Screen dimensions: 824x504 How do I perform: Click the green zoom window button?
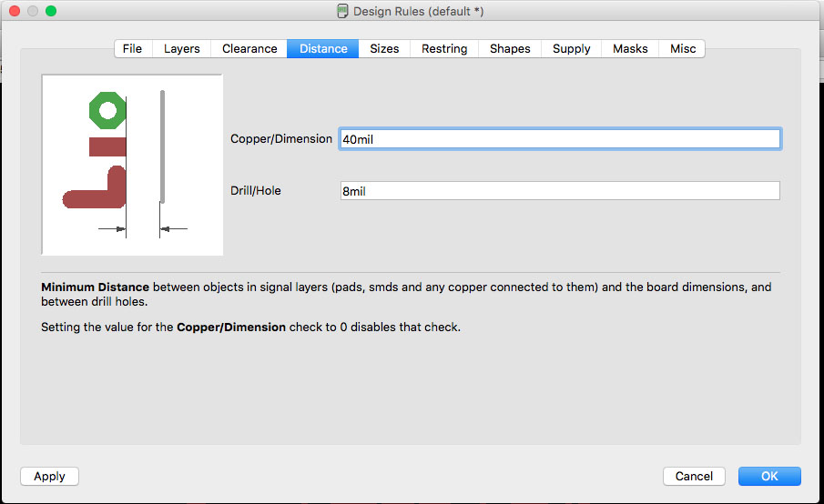pyautogui.click(x=51, y=11)
